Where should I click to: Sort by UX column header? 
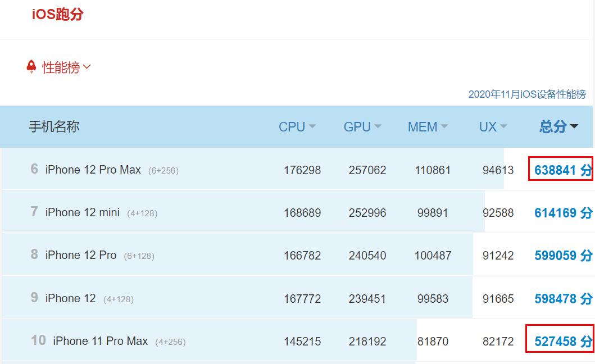[493, 127]
